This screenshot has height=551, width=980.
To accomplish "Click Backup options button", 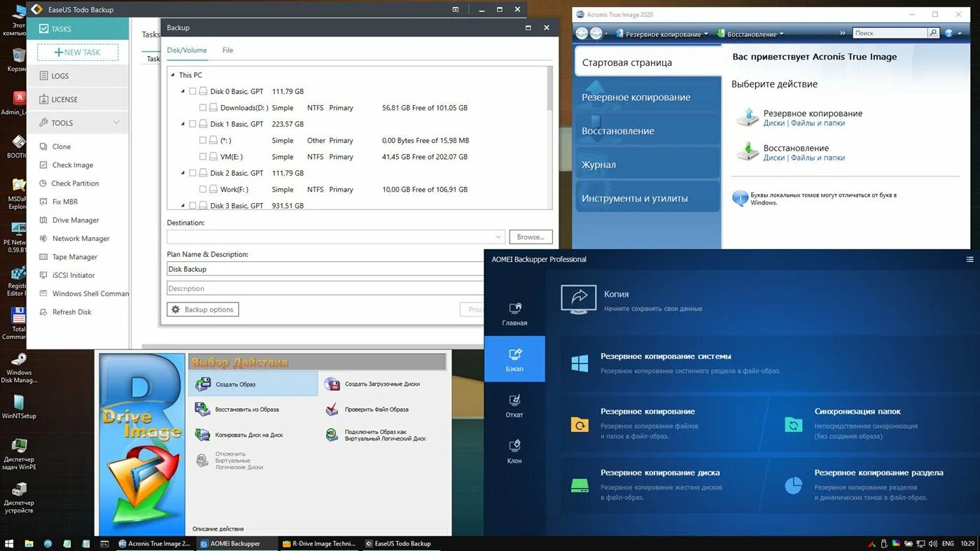I will coord(202,309).
